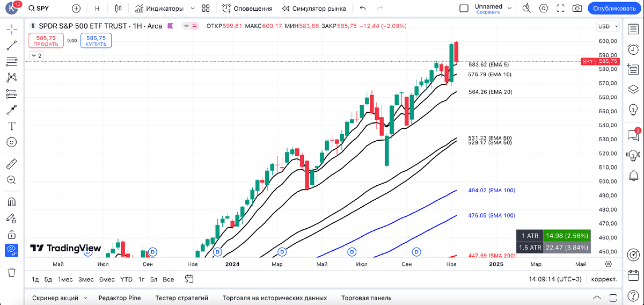This screenshot has height=305, width=644.
Task: Open the Редактор Pine tab
Action: pos(120,297)
